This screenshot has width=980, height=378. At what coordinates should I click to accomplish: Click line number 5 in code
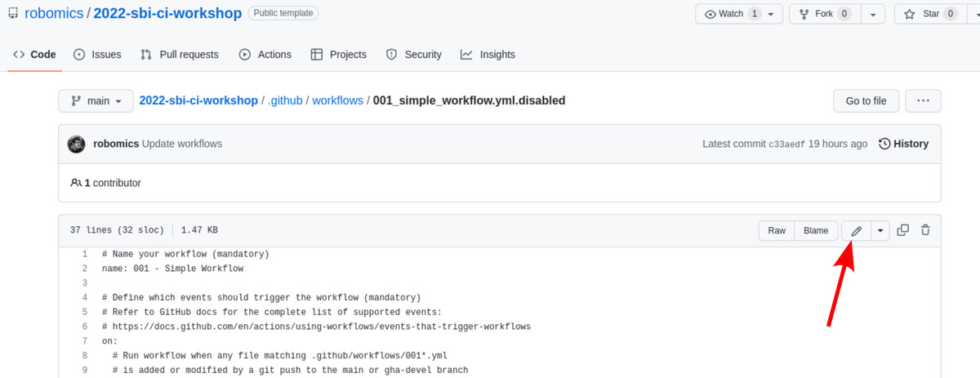(84, 312)
